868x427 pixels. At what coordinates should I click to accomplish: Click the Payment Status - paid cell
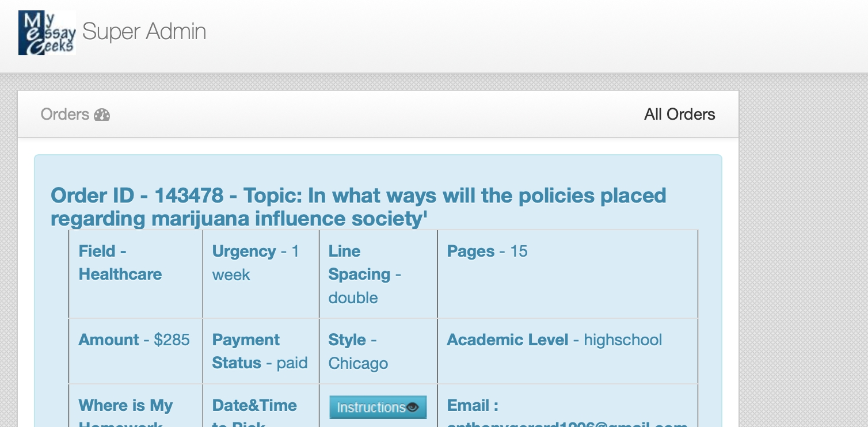(x=260, y=352)
